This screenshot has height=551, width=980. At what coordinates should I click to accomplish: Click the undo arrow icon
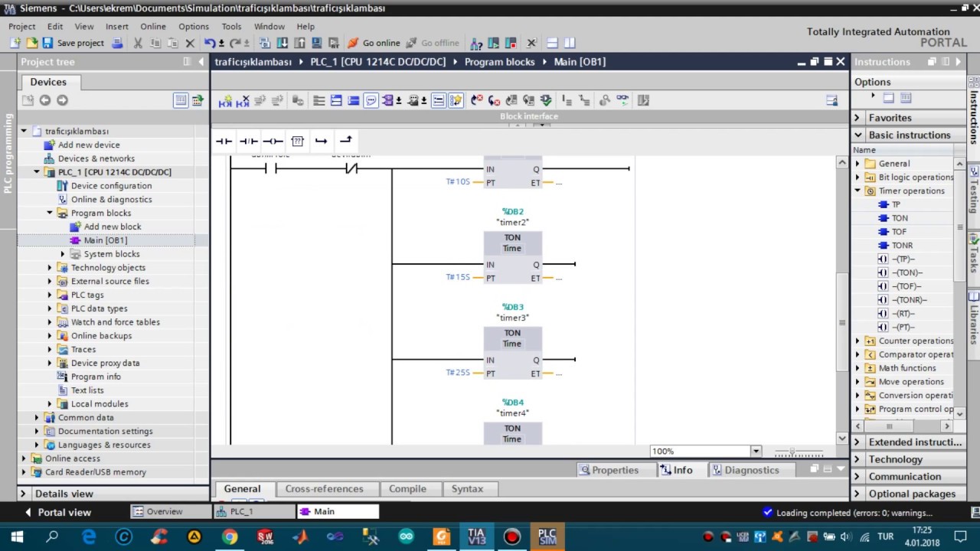(210, 43)
